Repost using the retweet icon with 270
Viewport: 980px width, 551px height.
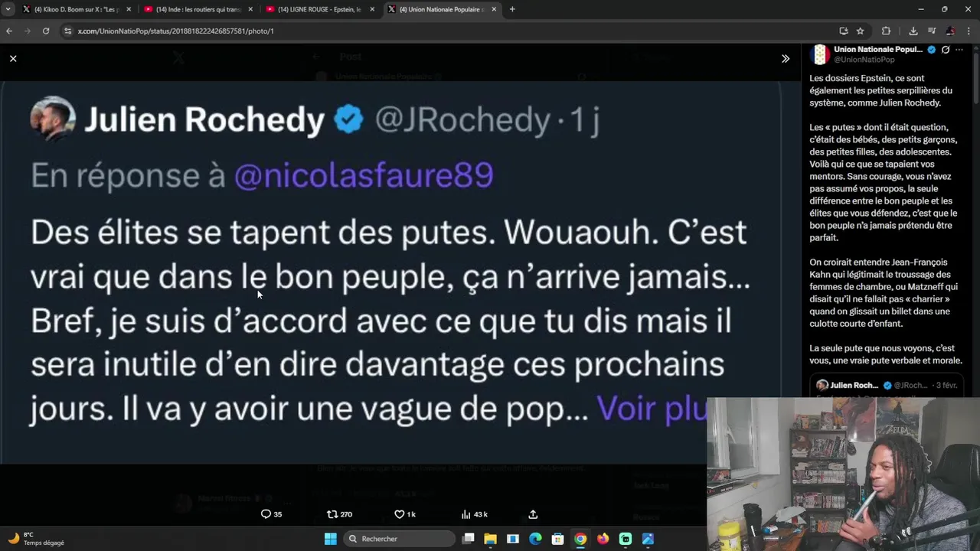[x=339, y=514]
